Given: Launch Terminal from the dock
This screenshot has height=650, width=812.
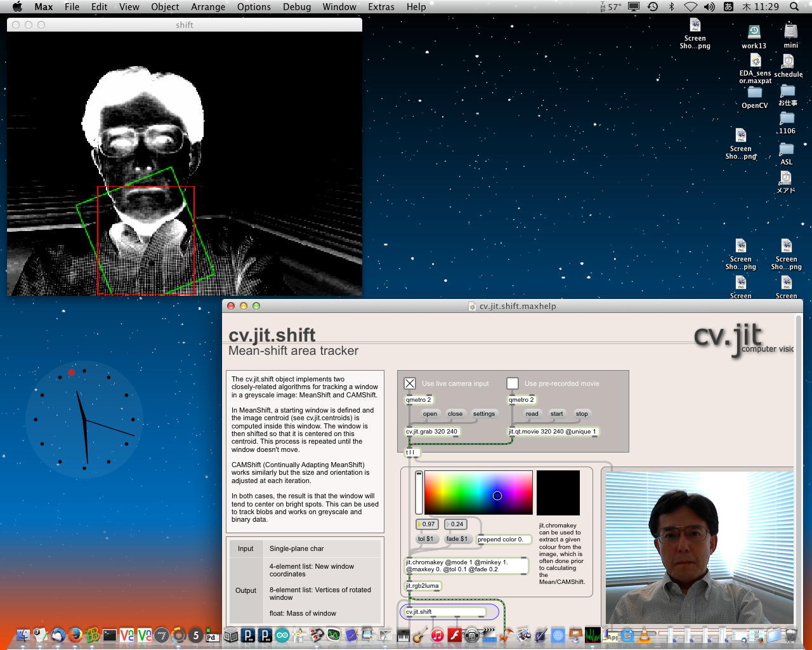Looking at the screenshot, I should [110, 635].
